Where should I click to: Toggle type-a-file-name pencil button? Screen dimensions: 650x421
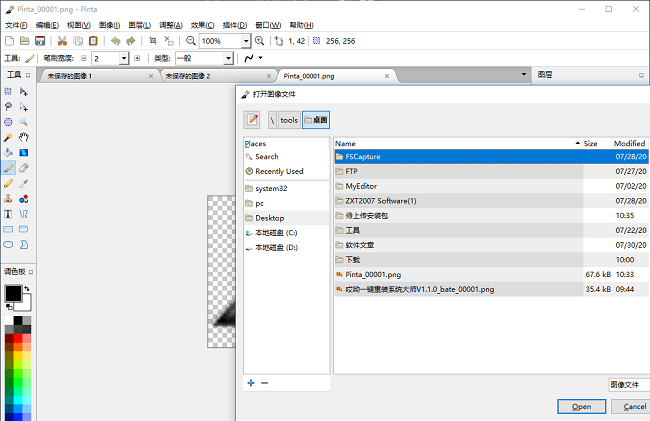[252, 120]
